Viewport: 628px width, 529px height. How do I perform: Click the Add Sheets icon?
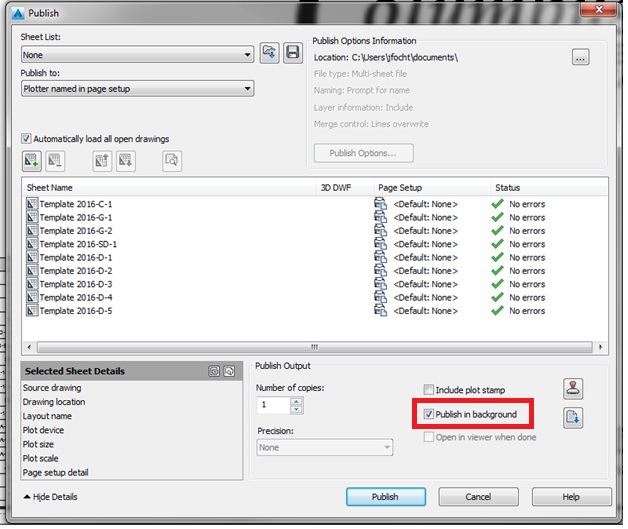pyautogui.click(x=31, y=161)
